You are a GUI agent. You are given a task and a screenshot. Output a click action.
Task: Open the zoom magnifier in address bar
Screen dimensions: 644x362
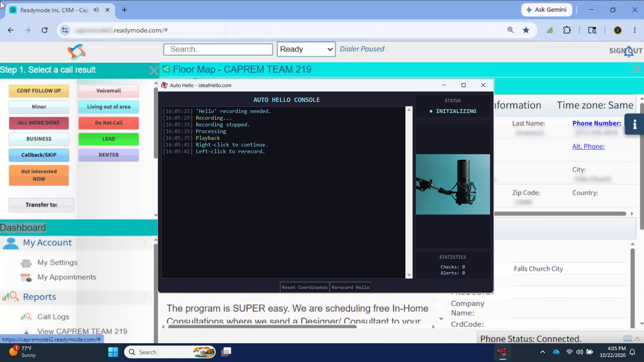point(511,30)
